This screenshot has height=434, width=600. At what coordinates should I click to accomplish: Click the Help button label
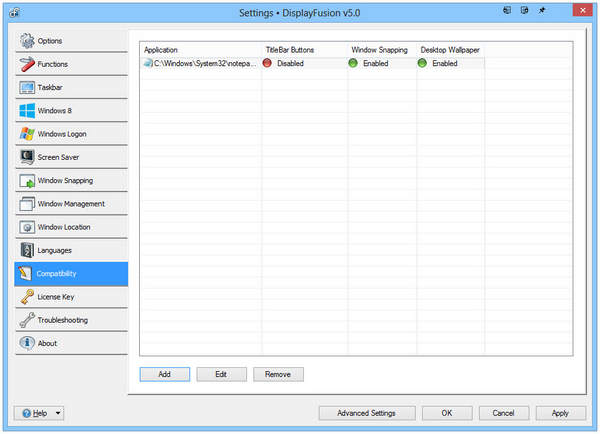tap(40, 413)
